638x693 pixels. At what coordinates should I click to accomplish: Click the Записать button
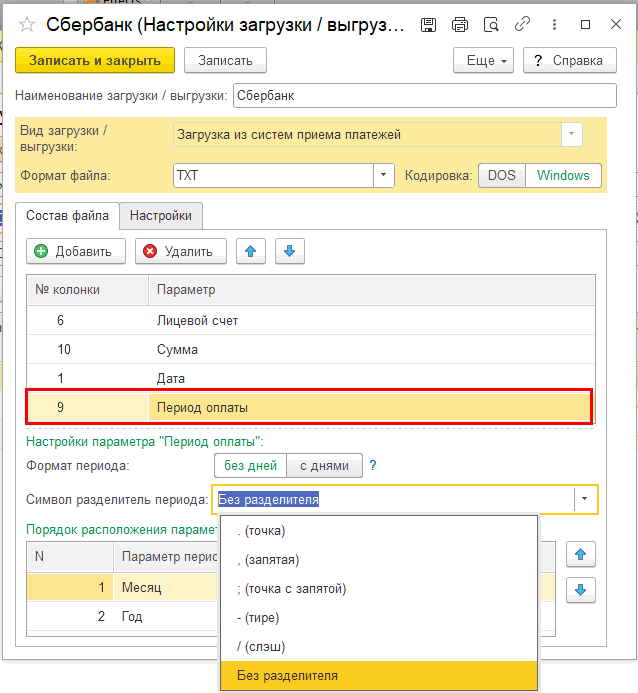pyautogui.click(x=225, y=60)
